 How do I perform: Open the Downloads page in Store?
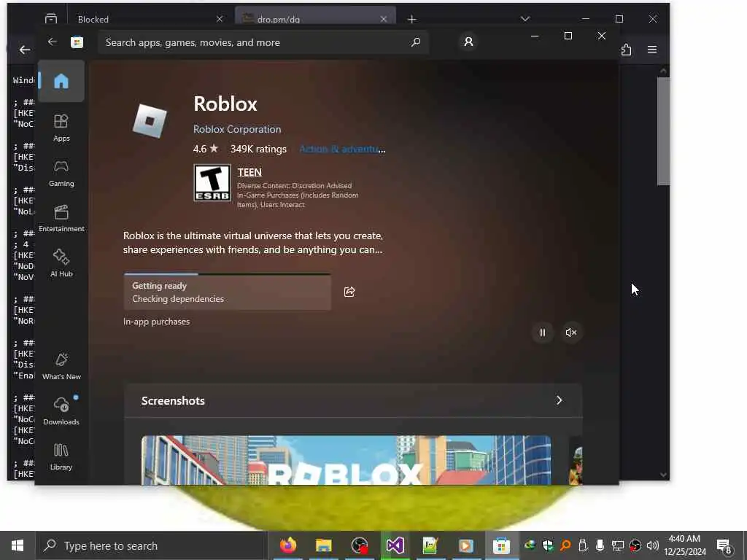click(x=61, y=411)
